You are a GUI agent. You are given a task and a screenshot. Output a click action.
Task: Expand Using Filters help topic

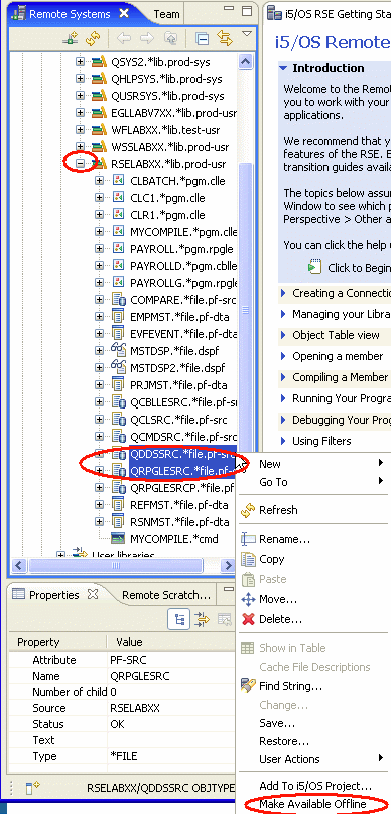283,441
